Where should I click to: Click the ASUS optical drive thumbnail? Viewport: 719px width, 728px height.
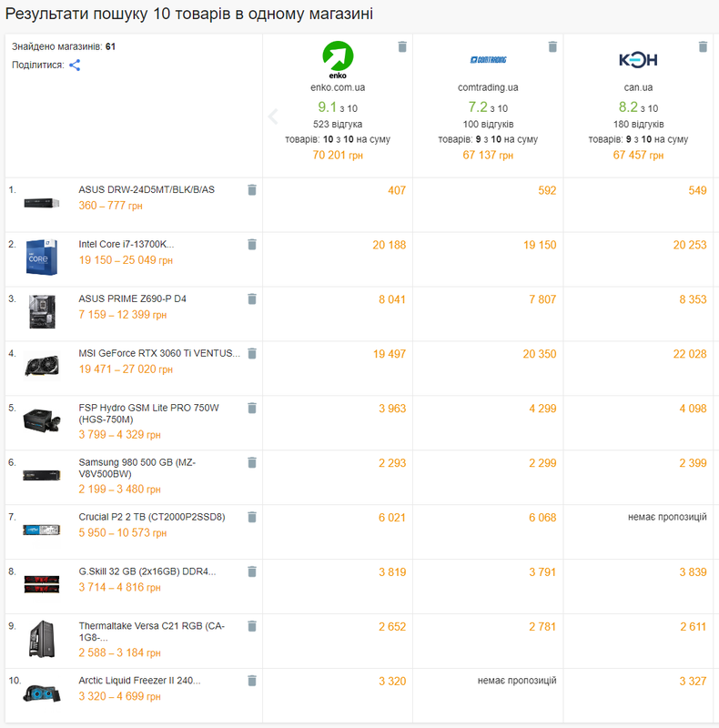coord(42,203)
